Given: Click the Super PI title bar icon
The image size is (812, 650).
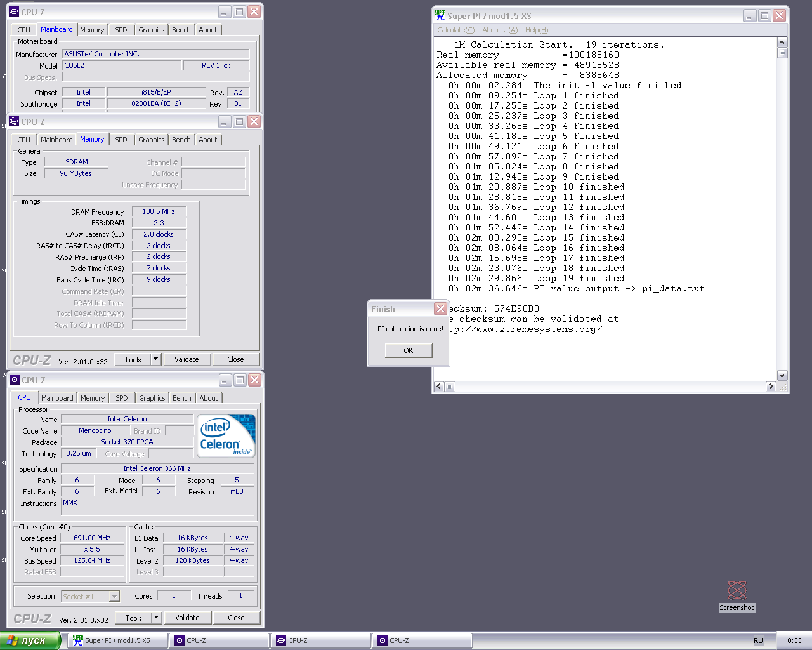Looking at the screenshot, I should (x=440, y=15).
